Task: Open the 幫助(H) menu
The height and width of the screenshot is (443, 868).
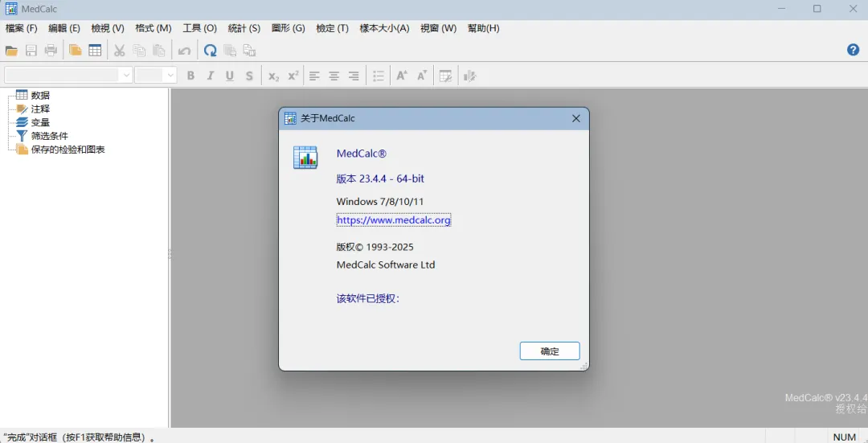Action: 483,28
